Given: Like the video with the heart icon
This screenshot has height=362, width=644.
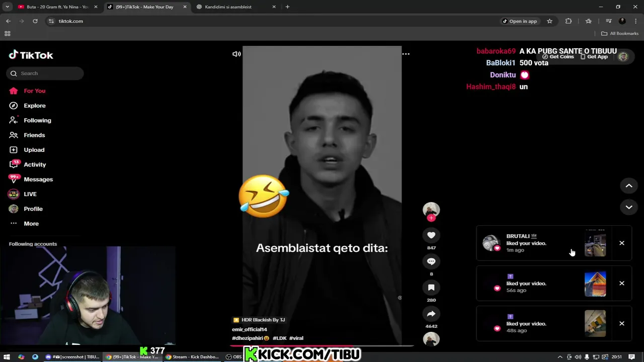Looking at the screenshot, I should 431,235.
